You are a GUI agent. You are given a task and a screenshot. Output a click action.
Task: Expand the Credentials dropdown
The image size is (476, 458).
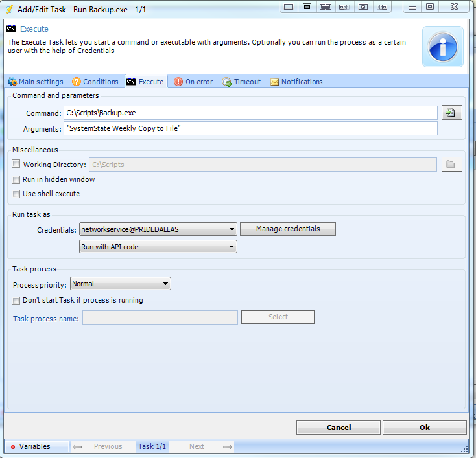point(232,229)
